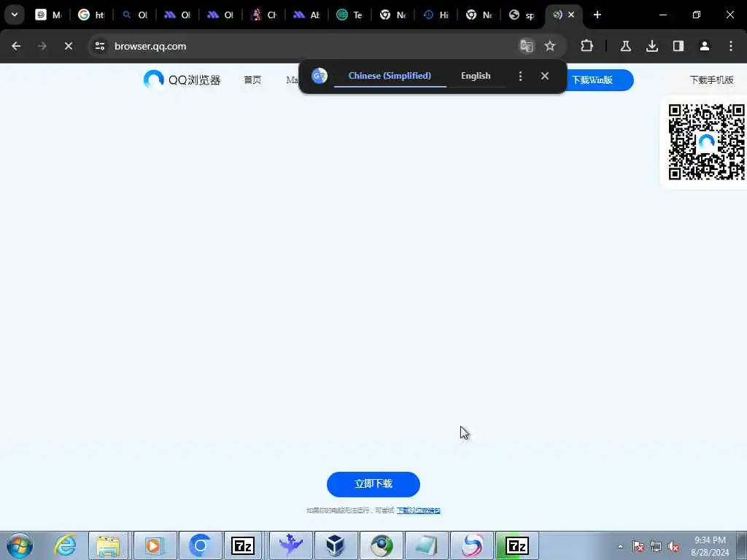Launch Internet Explorer from taskbar
The height and width of the screenshot is (560, 747).
point(65,545)
